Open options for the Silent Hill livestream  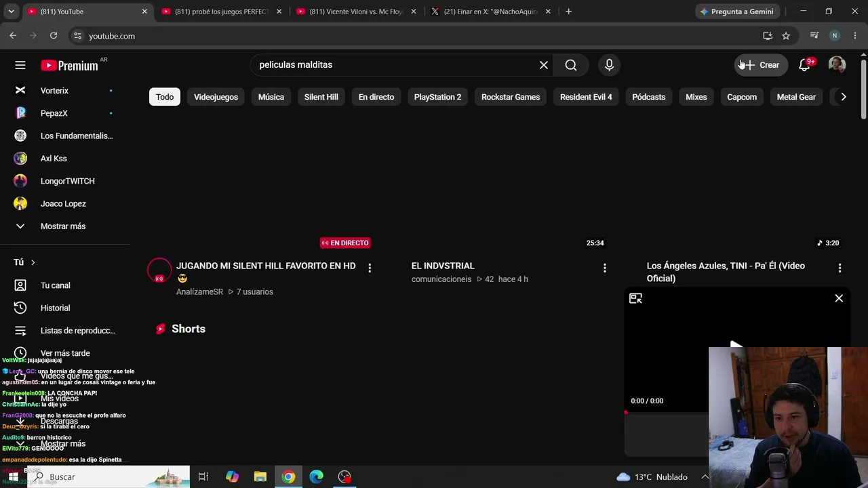pos(370,268)
